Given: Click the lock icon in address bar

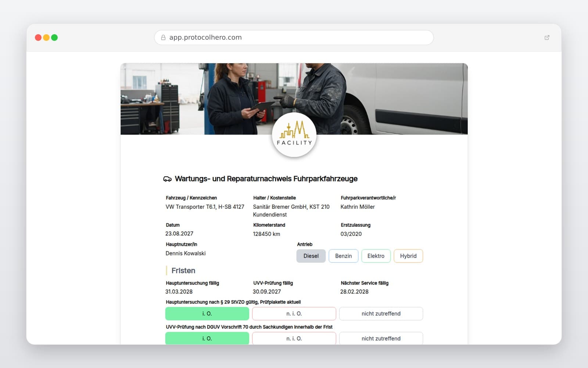Looking at the screenshot, I should coord(163,38).
